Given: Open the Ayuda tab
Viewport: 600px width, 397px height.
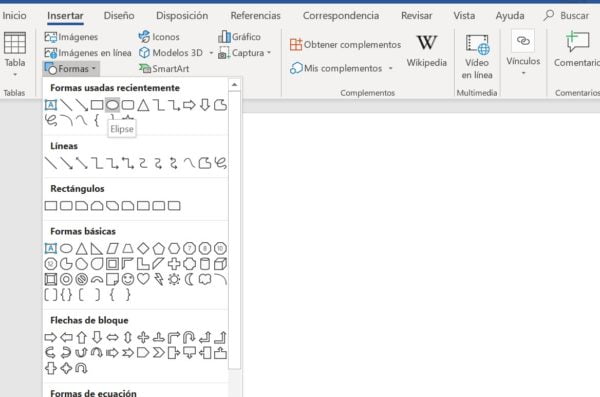Looking at the screenshot, I should [510, 16].
